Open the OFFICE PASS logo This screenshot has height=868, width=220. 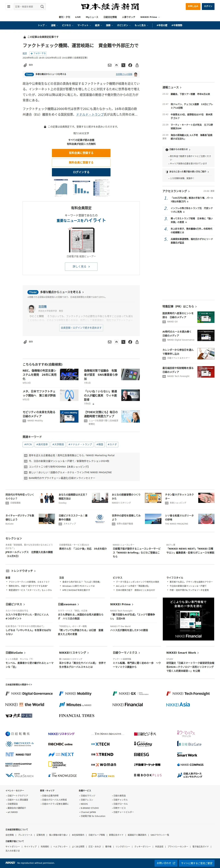103,775
